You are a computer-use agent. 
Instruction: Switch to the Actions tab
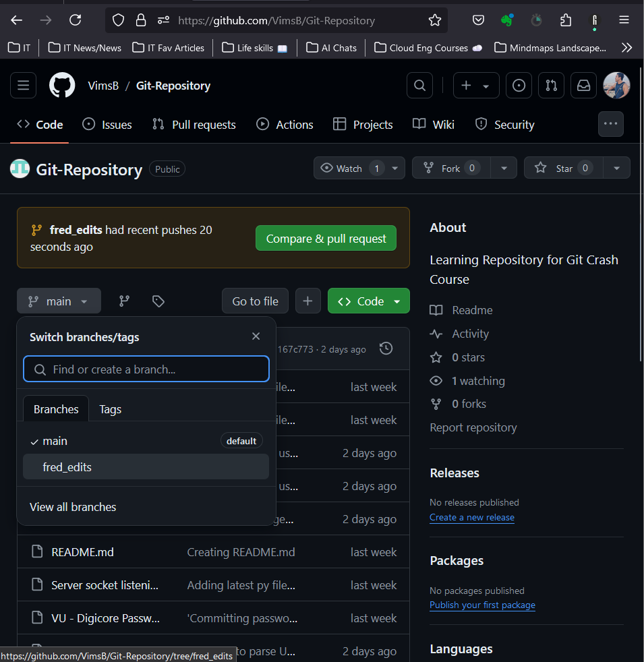pos(285,125)
